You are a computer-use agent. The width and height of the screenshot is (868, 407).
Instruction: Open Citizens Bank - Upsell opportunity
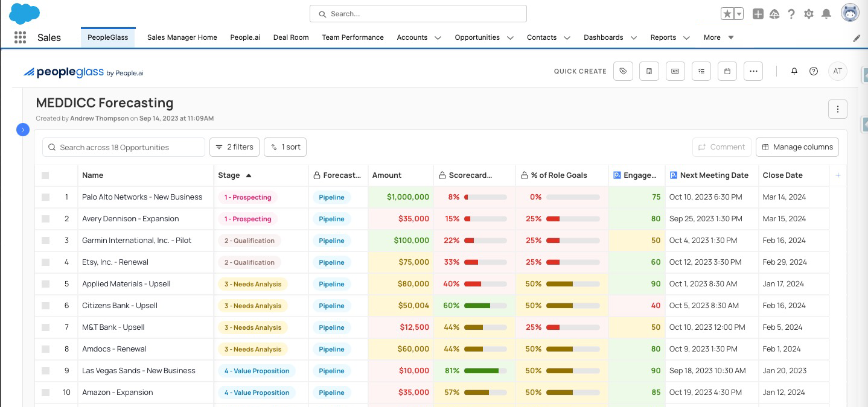120,306
